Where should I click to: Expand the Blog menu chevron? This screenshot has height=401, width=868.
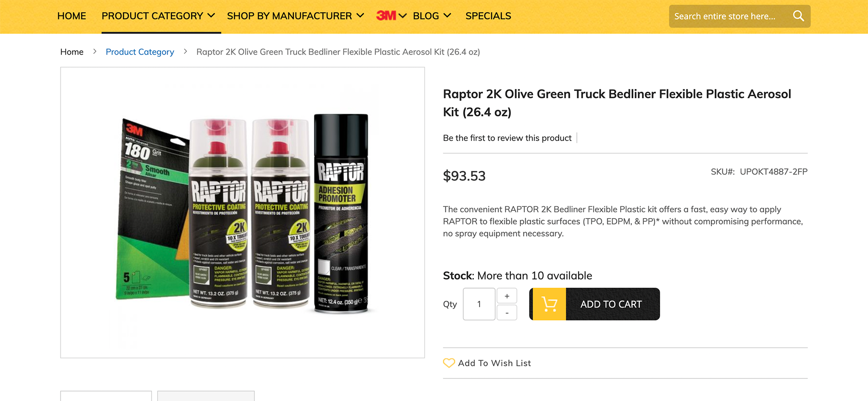[447, 16]
